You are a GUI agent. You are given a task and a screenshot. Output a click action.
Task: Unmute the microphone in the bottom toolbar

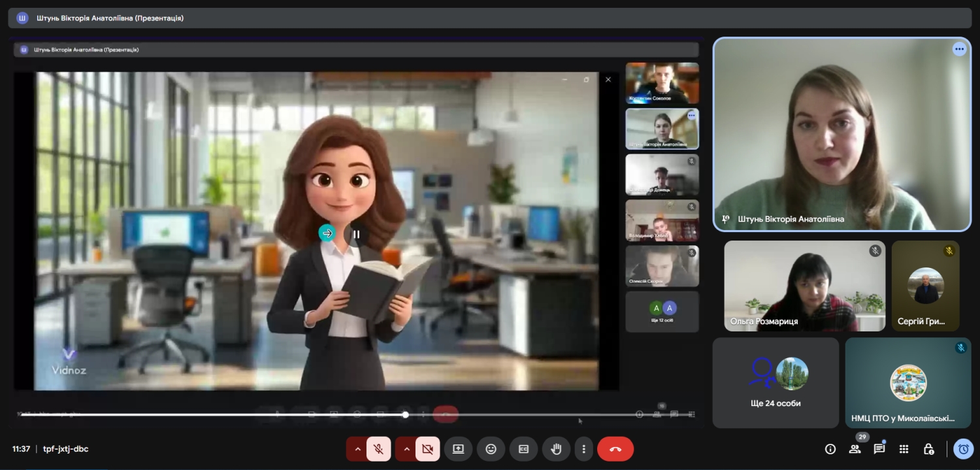(x=378, y=449)
